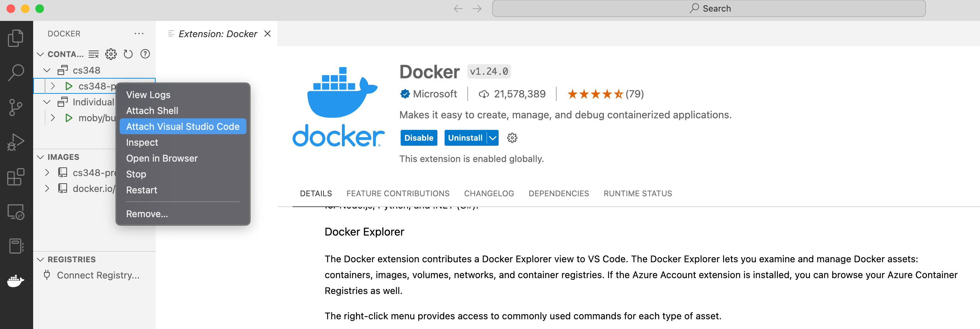Click the running cs348-p container play icon
The width and height of the screenshot is (980, 329).
tap(69, 86)
